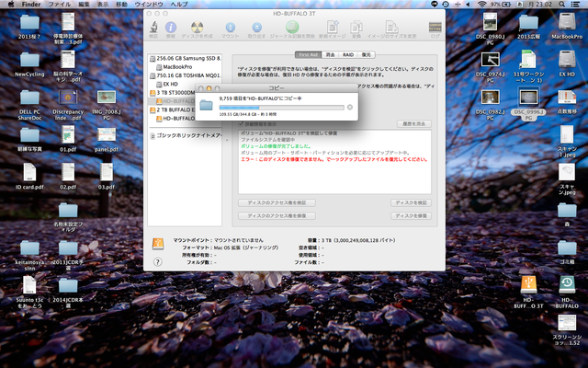The height and width of the screenshot is (368, 588).
Task: Click the copy progress bar in コピー window
Action: tap(282, 108)
